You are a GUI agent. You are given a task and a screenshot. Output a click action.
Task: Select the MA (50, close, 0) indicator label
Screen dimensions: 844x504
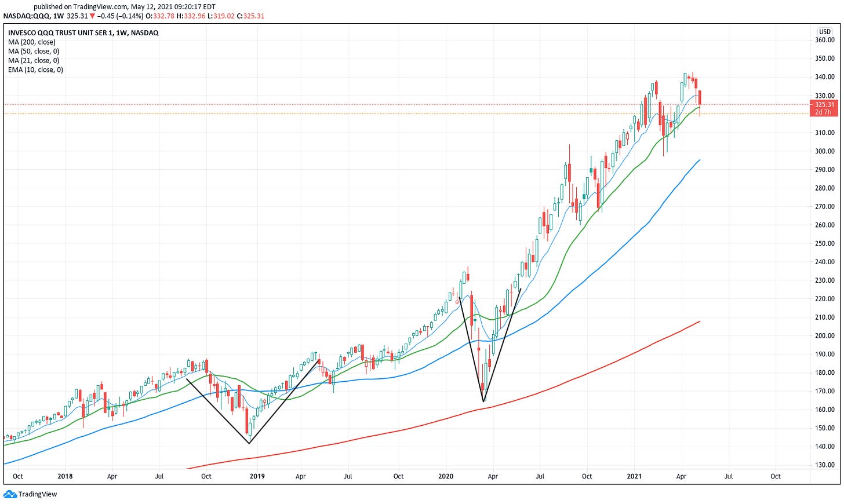(x=34, y=52)
